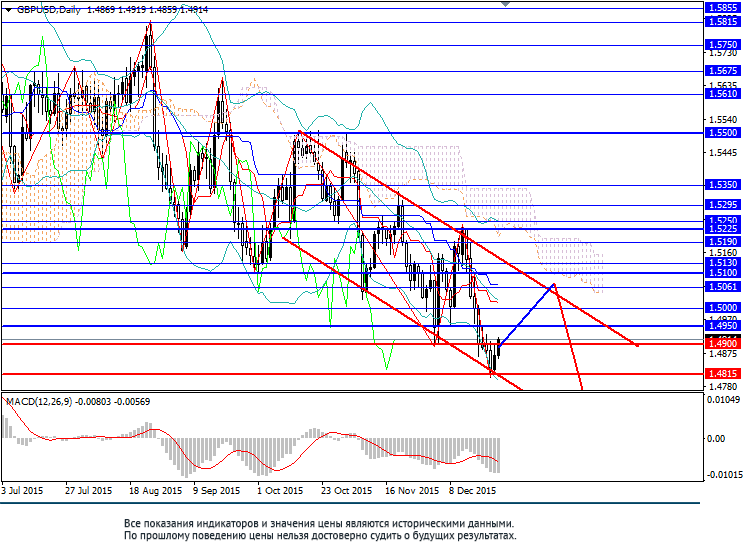Click the 8 Dec 2015 date label
Screen dimensions: 743x552
(472, 491)
